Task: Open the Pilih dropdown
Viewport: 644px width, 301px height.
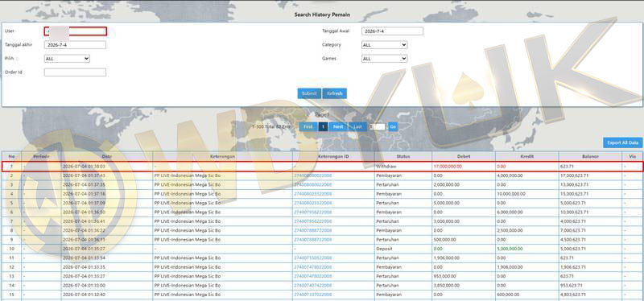Action: point(67,59)
